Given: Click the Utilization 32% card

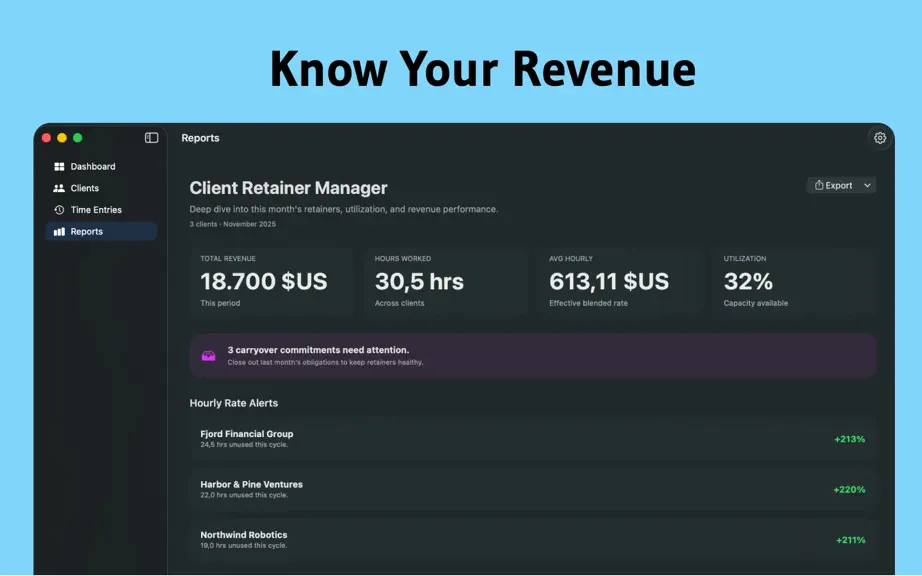Looking at the screenshot, I should [794, 282].
